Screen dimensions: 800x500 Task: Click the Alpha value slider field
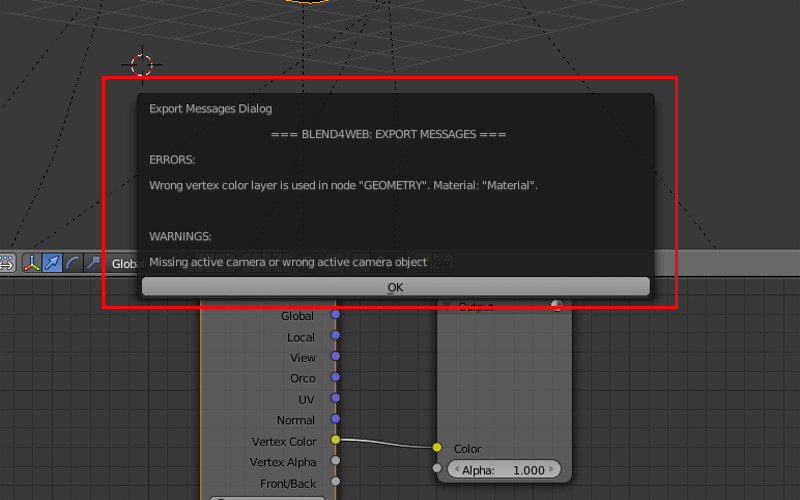tap(504, 469)
